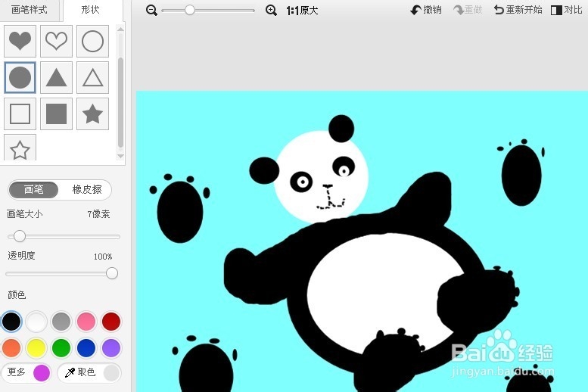Click the zoom level slider handle
The width and height of the screenshot is (588, 392).
190,10
